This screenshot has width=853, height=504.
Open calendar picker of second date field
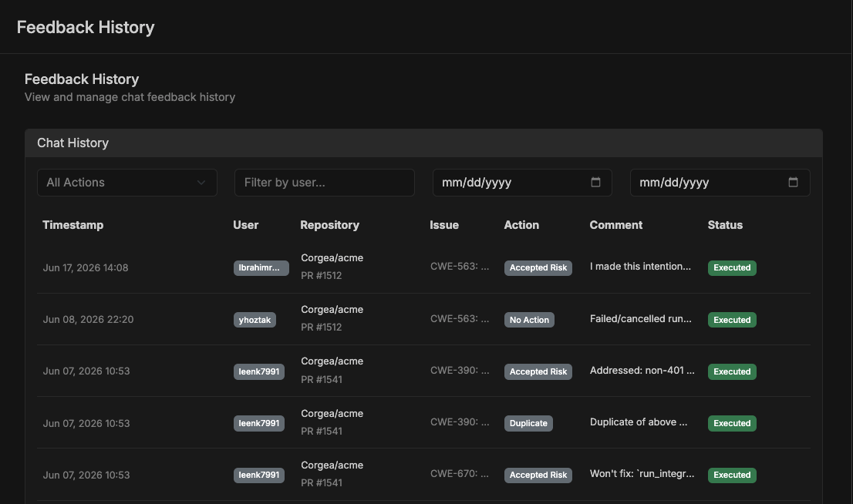click(793, 182)
